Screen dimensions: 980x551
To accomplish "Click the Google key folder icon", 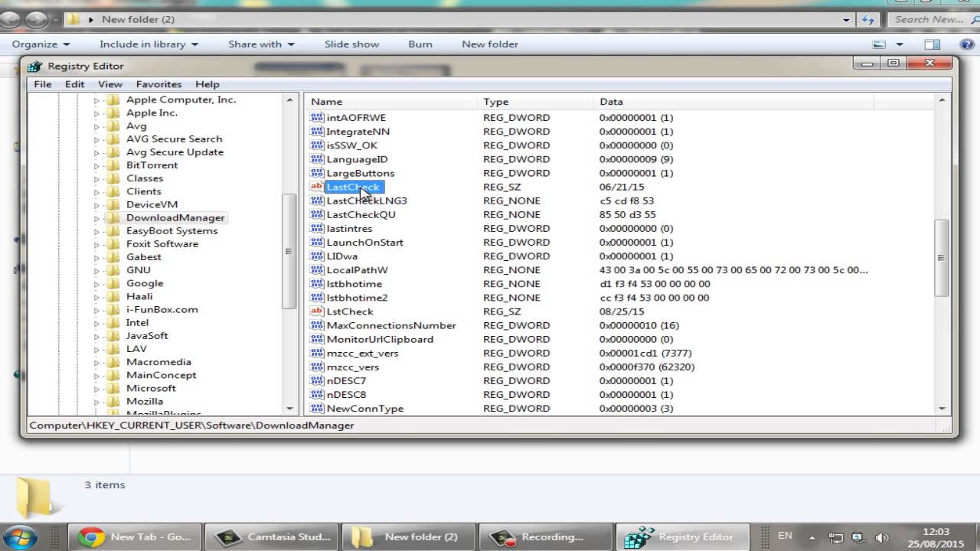I will click(x=113, y=283).
